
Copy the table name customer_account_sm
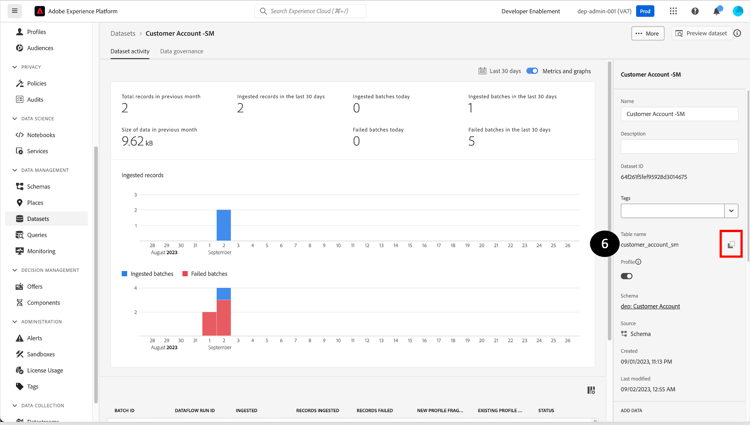(731, 245)
